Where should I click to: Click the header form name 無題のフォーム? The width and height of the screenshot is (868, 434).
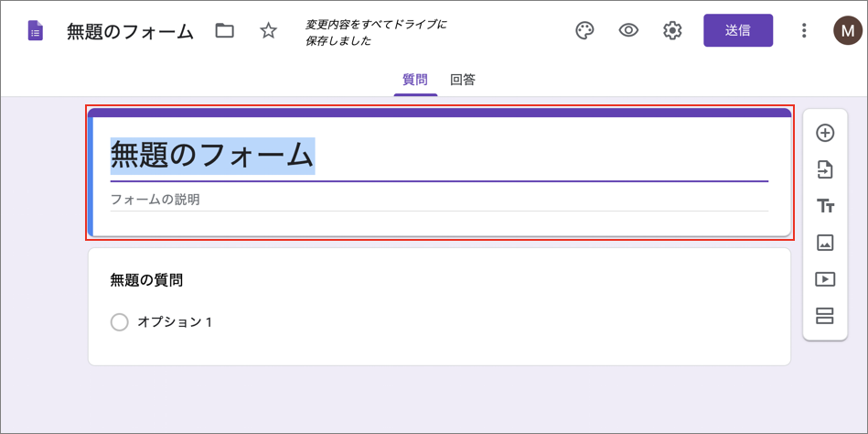[130, 32]
